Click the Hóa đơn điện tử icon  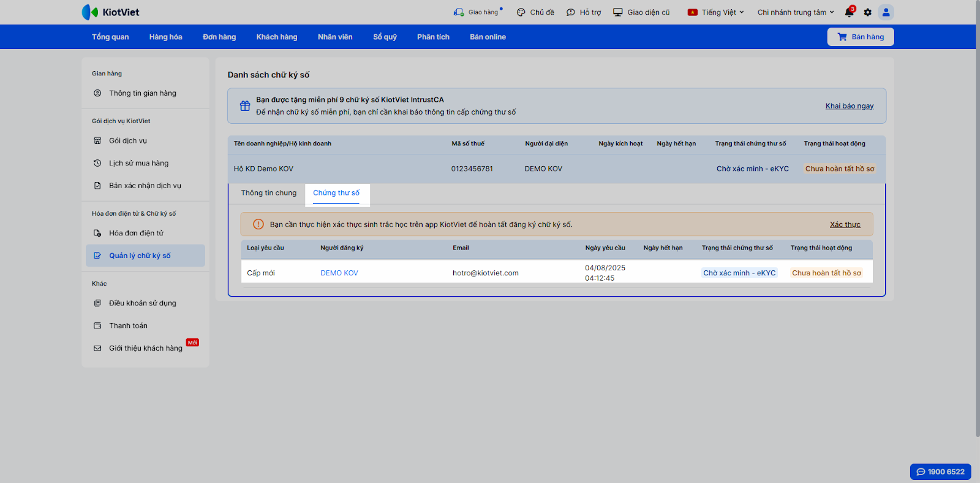97,233
